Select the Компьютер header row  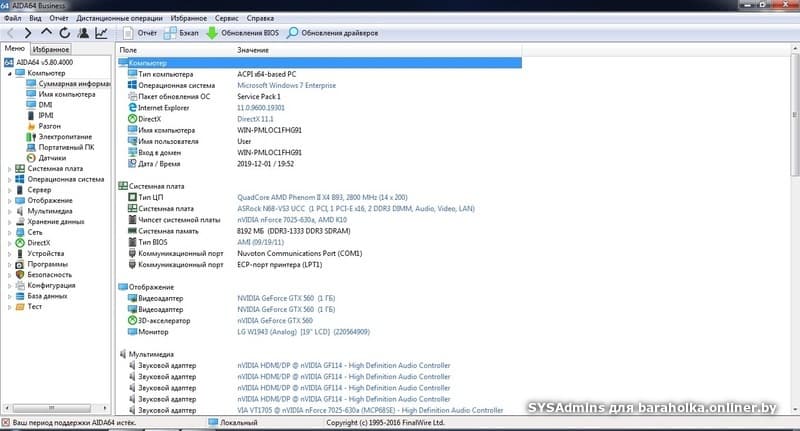pos(319,63)
